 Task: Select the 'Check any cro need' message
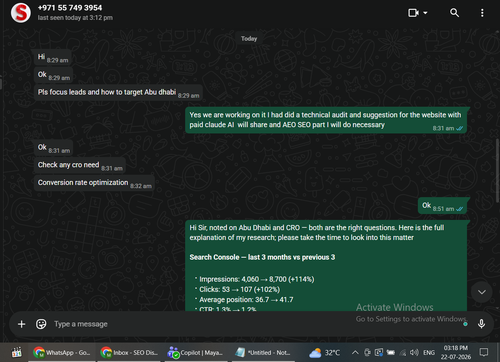pos(80,165)
